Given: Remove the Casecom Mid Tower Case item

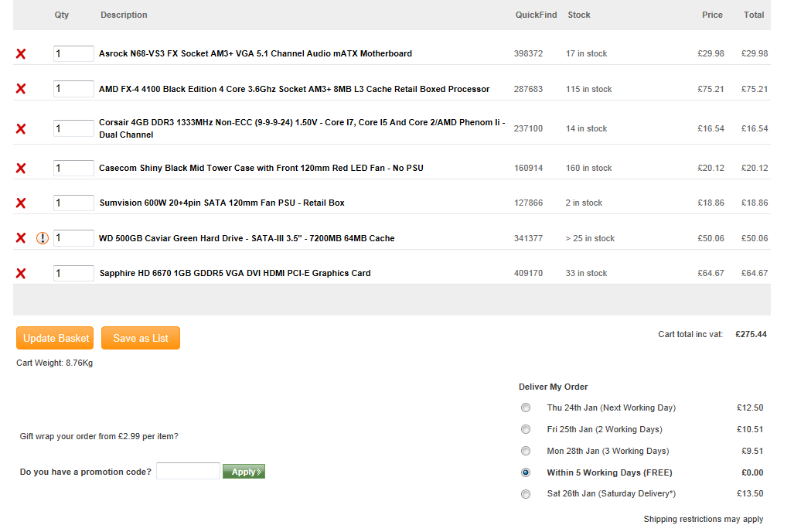Looking at the screenshot, I should tap(21, 168).
